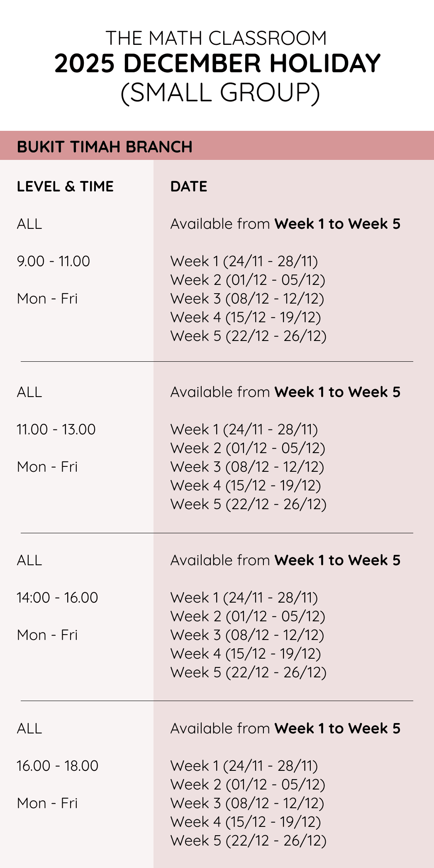Click Week 5 under the 16.00 - 18.00 session

[x=248, y=841]
